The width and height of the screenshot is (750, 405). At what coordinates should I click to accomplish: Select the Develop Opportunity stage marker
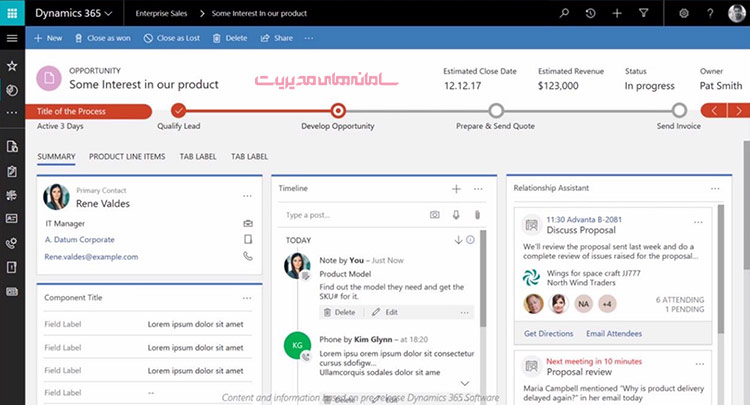point(338,111)
